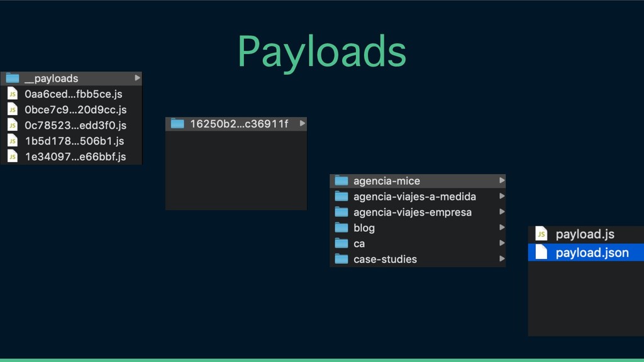Click the JS icon of 1b5d178...506b1.js
The width and height of the screenshot is (644, 362).
(x=13, y=141)
